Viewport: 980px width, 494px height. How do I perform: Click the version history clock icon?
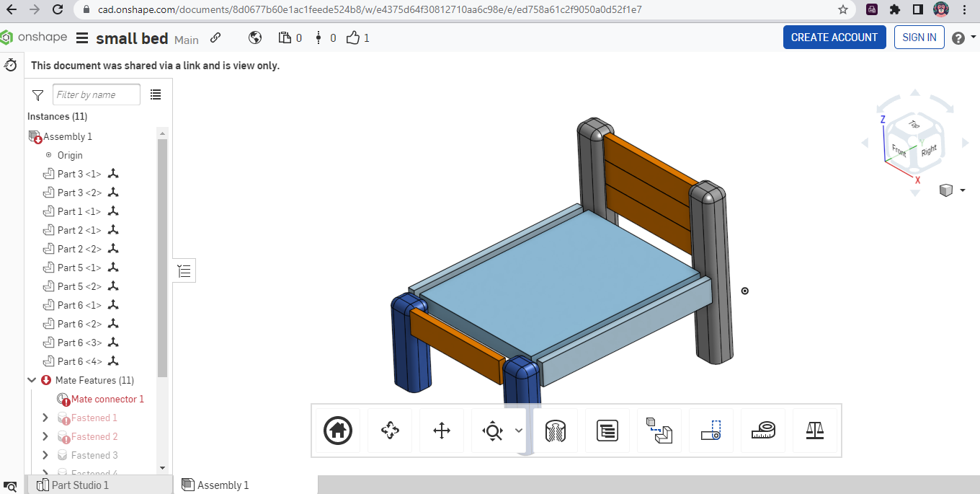pos(10,65)
